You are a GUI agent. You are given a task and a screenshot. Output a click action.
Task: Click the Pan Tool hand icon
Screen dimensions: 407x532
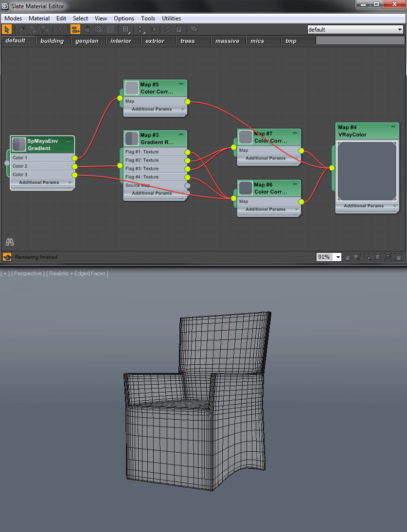coord(348,257)
